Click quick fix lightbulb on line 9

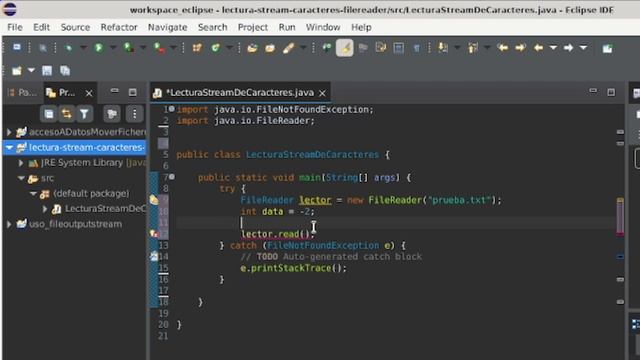(x=154, y=200)
